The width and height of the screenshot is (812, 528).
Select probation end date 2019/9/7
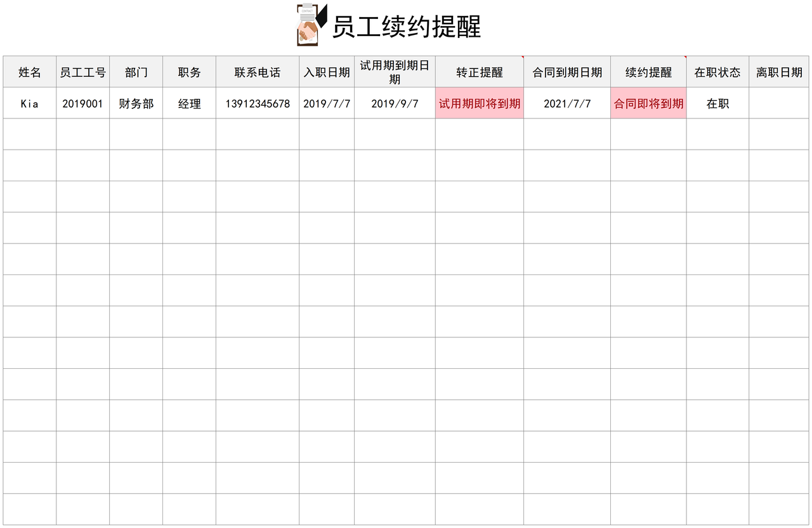click(395, 103)
